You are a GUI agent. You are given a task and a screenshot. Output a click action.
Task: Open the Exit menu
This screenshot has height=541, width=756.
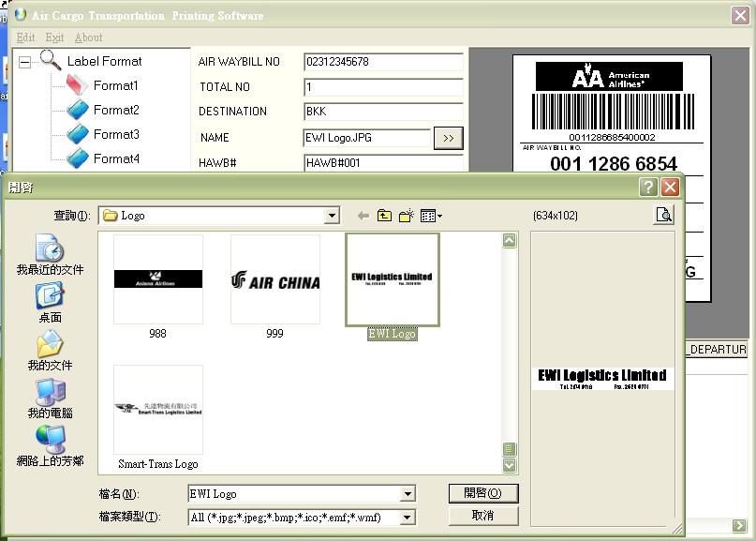click(x=54, y=38)
